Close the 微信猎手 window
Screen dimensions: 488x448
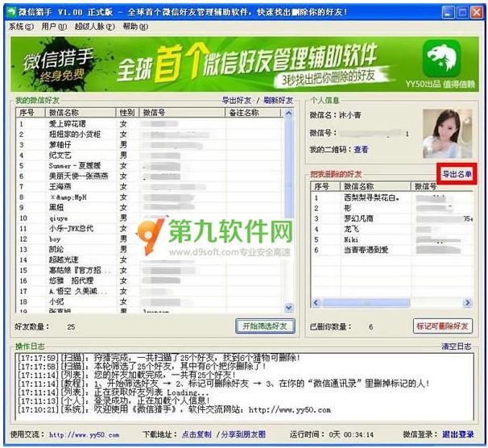point(477,12)
